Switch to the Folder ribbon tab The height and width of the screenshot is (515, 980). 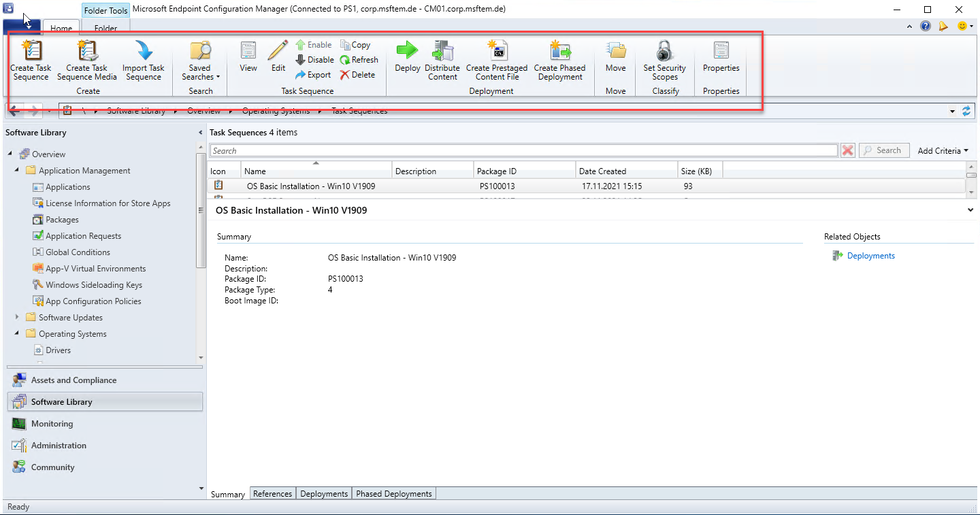105,29
